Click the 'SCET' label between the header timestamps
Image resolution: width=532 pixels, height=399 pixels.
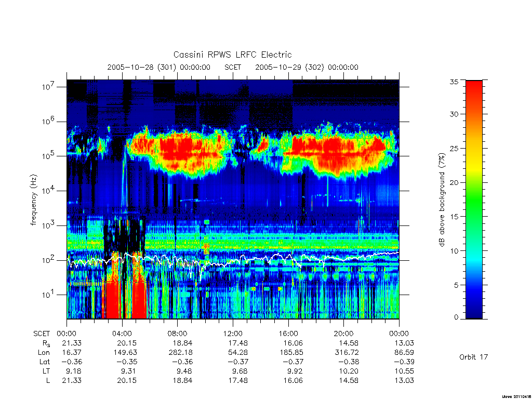[233, 67]
